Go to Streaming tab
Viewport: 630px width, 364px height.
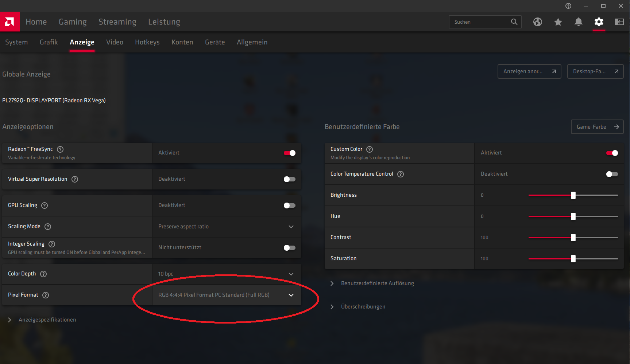[x=117, y=22]
